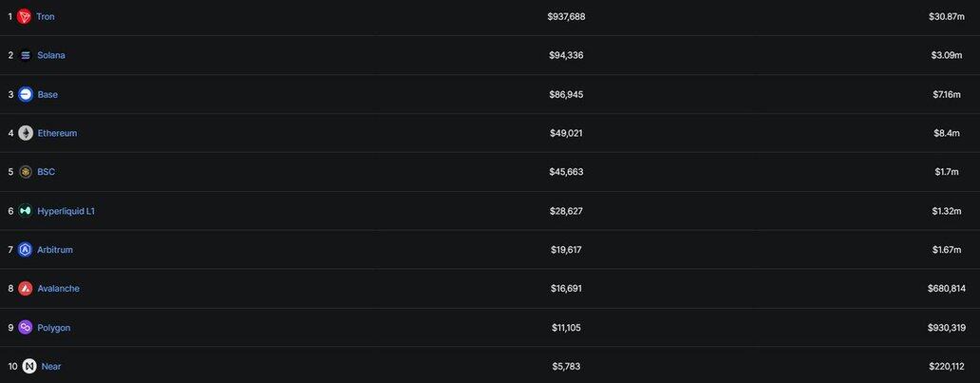
Task: Open the Tron chain link
Action: tap(46, 16)
